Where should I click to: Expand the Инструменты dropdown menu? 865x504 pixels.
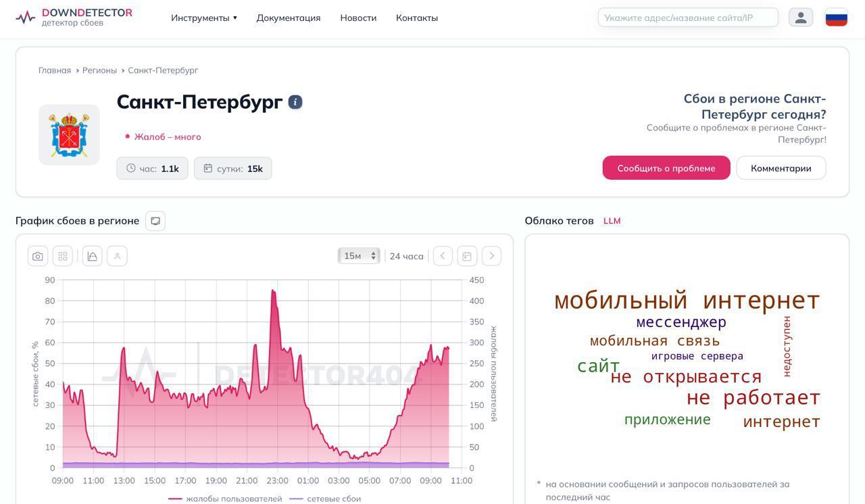203,18
